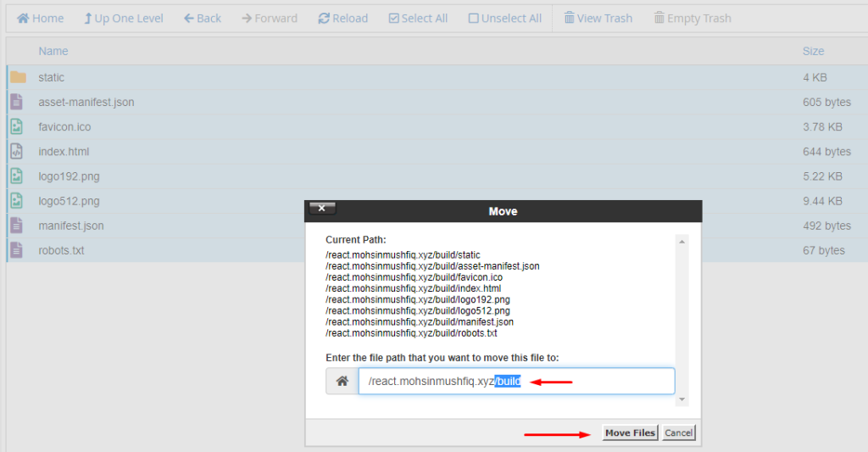Close the Move dialog with X
This screenshot has height=452, width=868.
(321, 208)
